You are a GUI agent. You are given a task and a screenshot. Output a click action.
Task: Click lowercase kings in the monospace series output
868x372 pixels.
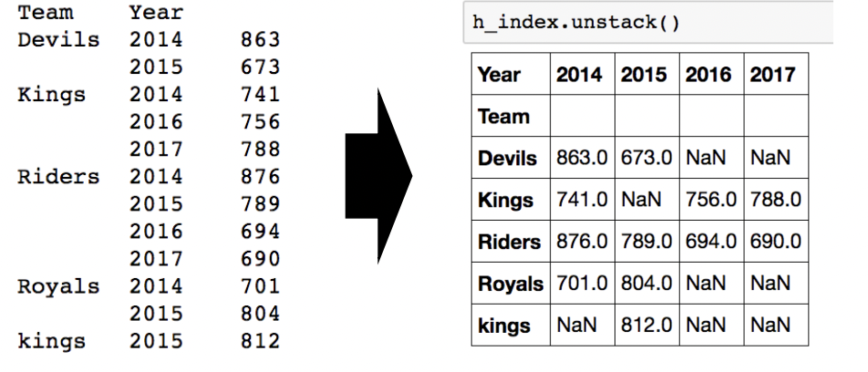[x=52, y=342]
